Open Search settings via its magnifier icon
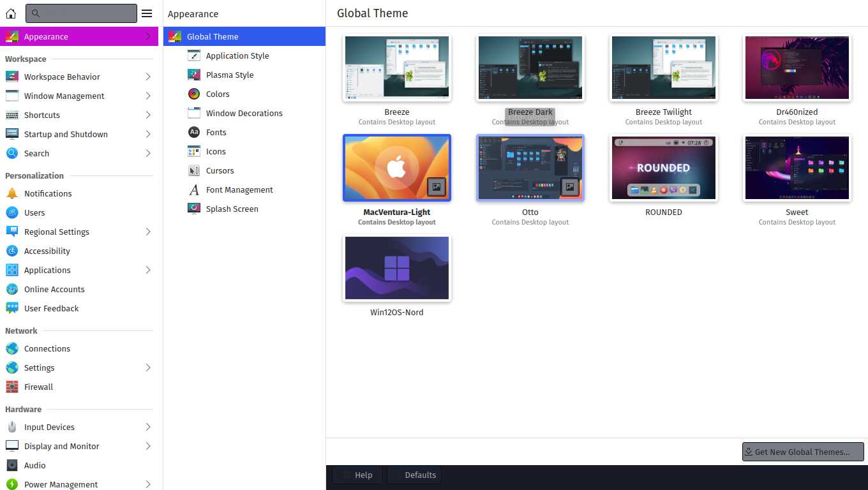The height and width of the screenshot is (490, 868). tap(12, 153)
